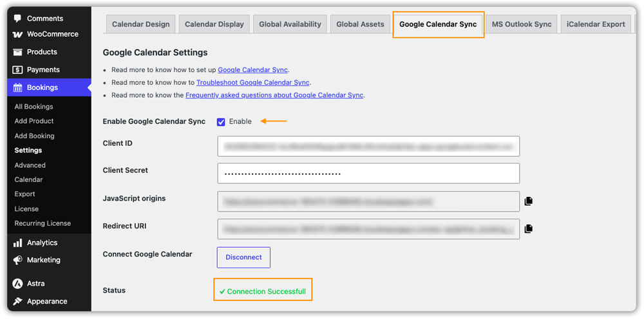
Task: Click into the Client Secret field
Action: point(368,174)
